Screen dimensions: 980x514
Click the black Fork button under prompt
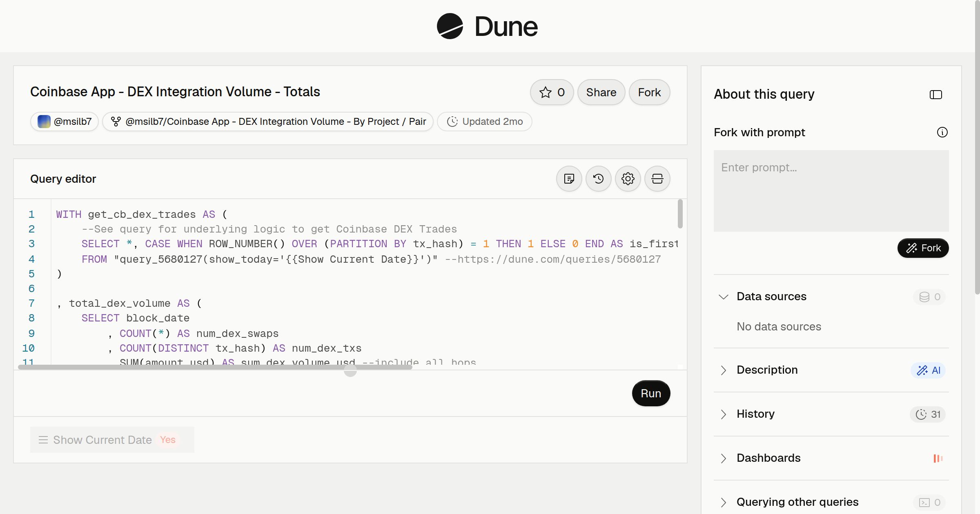(x=923, y=248)
